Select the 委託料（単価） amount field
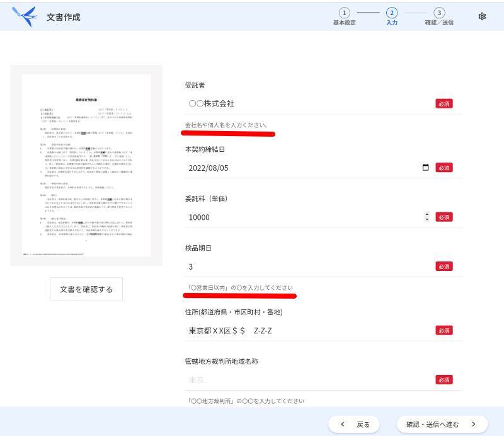Screen dimensions: 504x436 point(302,217)
